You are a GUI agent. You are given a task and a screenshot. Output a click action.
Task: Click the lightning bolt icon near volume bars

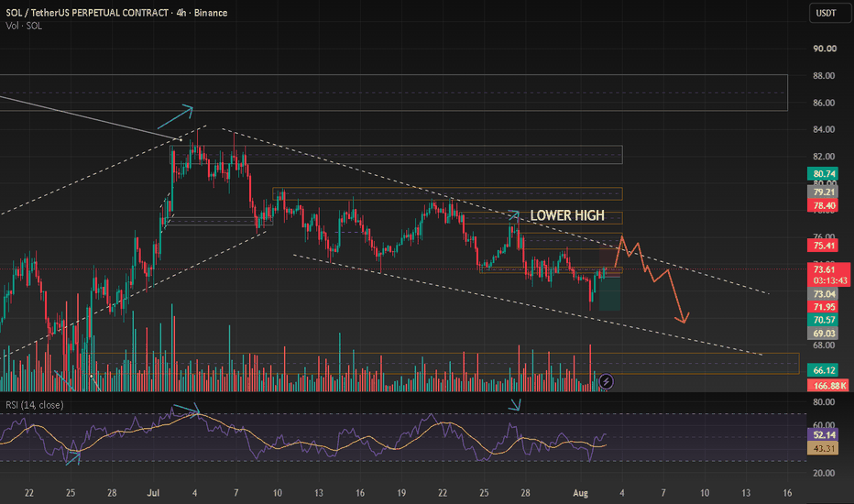606,382
